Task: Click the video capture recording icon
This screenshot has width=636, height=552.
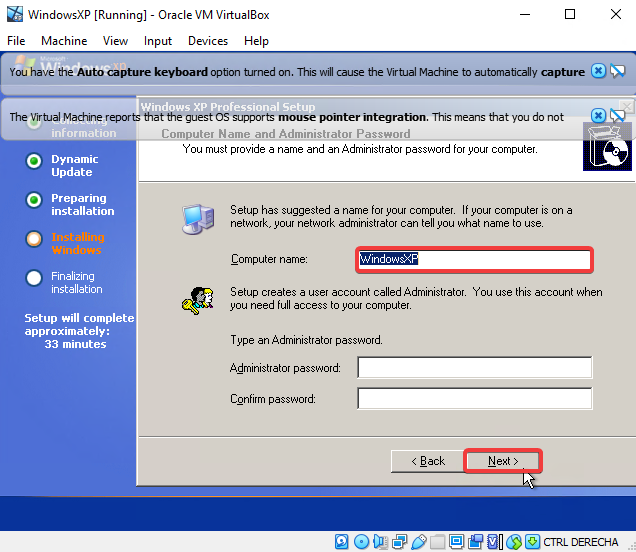Action: (476, 541)
